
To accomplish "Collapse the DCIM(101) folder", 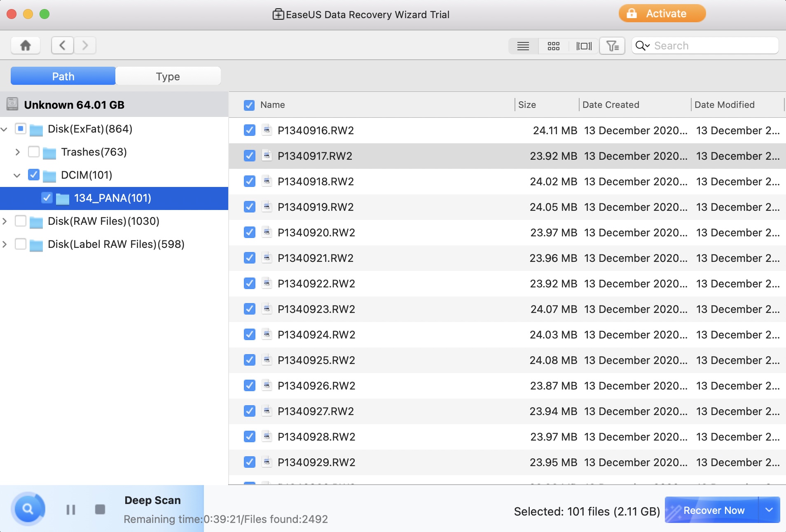I will pyautogui.click(x=17, y=175).
